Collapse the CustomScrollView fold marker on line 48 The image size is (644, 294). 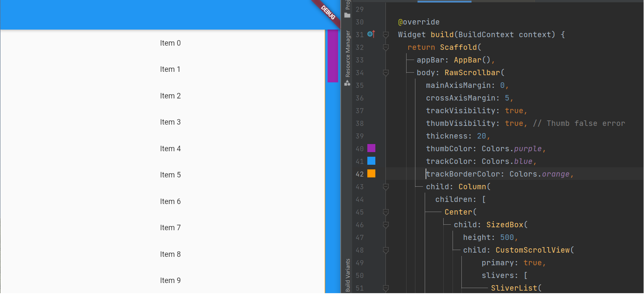385,250
